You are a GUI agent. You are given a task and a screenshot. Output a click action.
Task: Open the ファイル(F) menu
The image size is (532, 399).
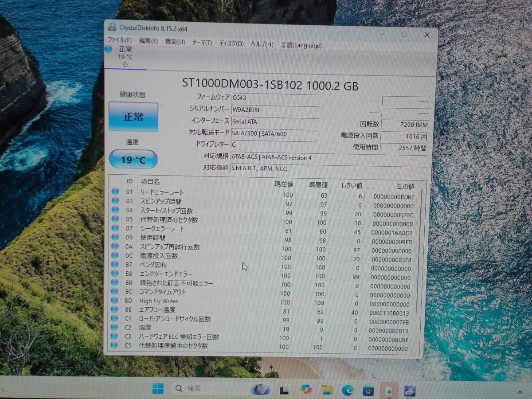(x=120, y=40)
